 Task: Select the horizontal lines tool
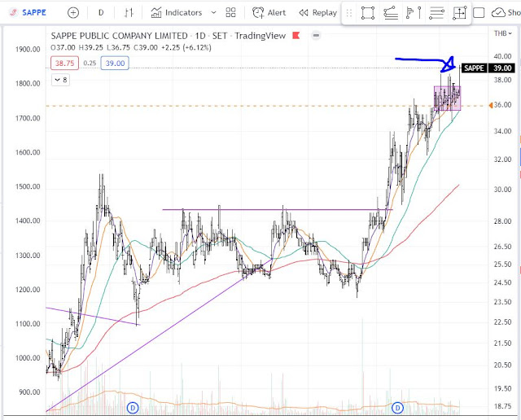coord(436,13)
